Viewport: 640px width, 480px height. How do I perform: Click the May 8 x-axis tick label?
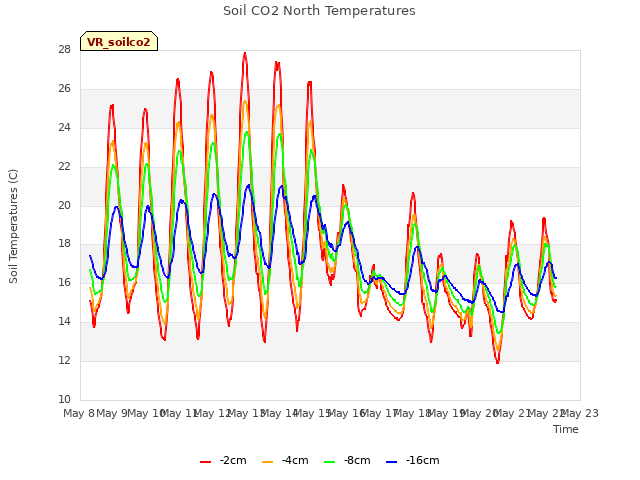click(x=79, y=413)
